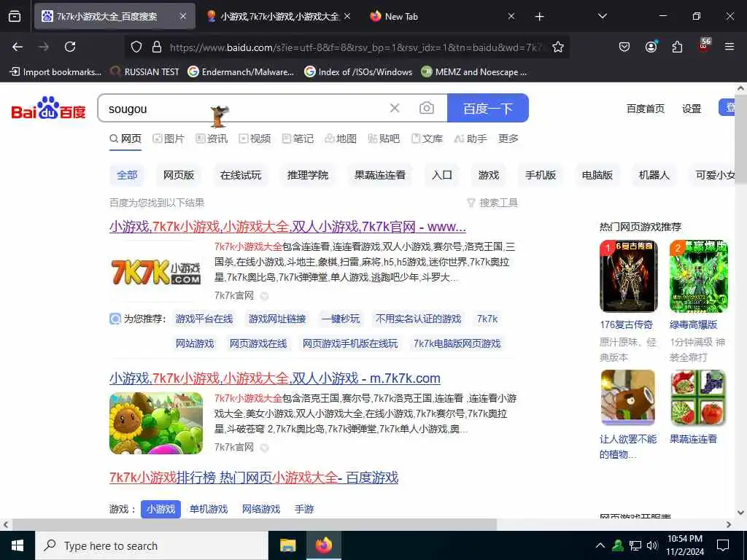Select the 图片 search category
The image size is (747, 560).
(169, 139)
